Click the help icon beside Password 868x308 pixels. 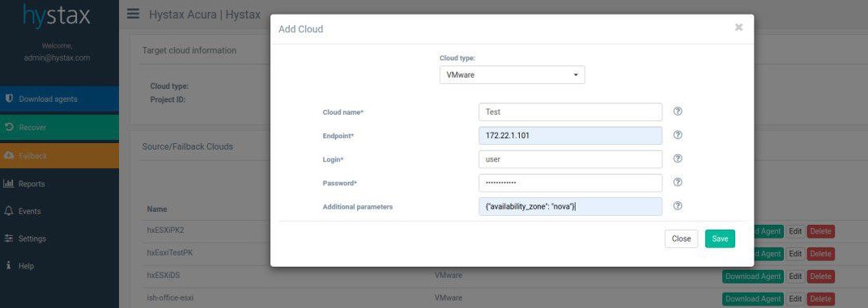coord(678,182)
